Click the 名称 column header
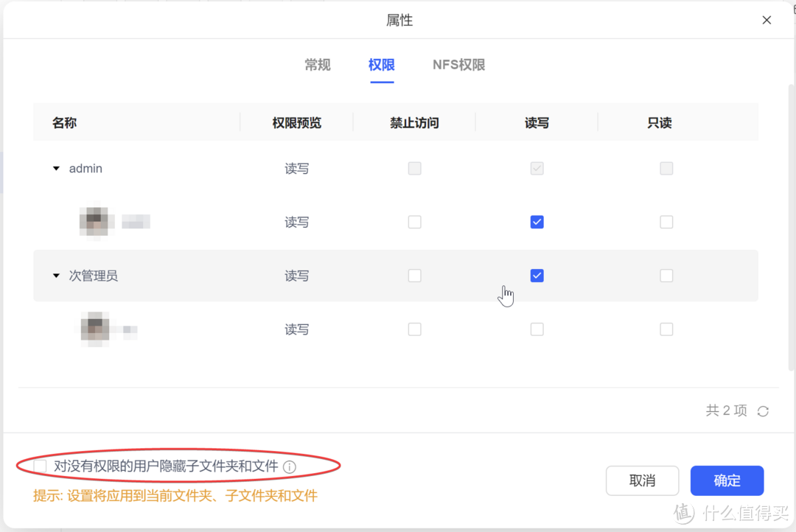This screenshot has height=532, width=796. pos(65,122)
